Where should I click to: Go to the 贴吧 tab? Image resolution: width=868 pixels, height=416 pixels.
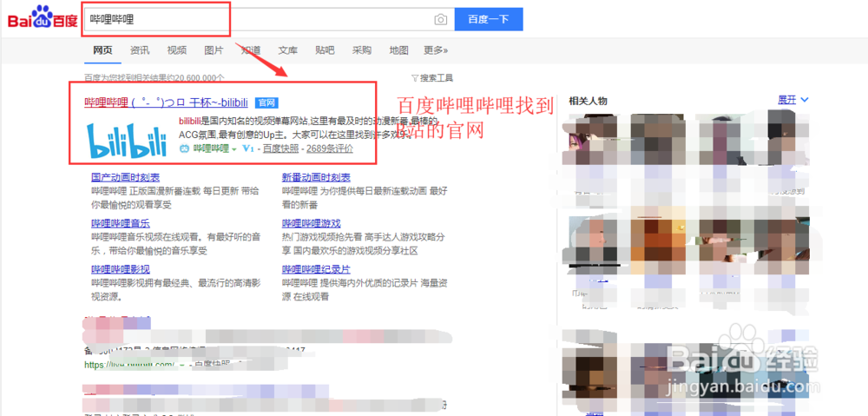325,50
